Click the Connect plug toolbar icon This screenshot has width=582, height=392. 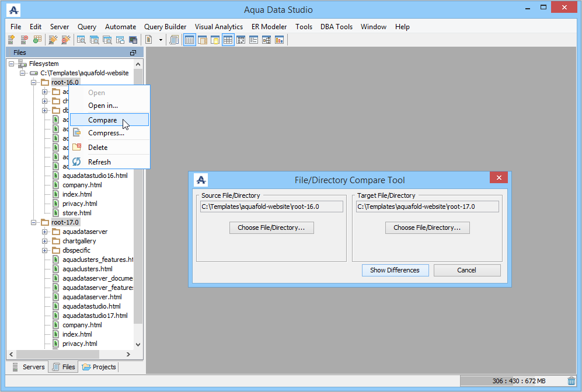[x=53, y=40]
